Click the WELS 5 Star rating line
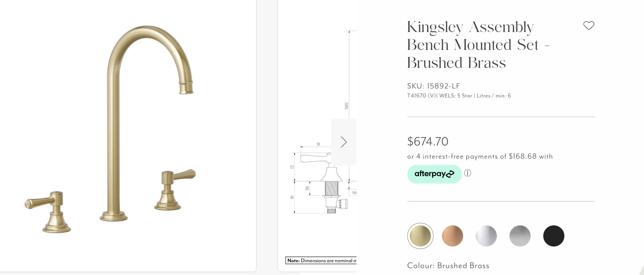The image size is (644, 275). pyautogui.click(x=459, y=96)
